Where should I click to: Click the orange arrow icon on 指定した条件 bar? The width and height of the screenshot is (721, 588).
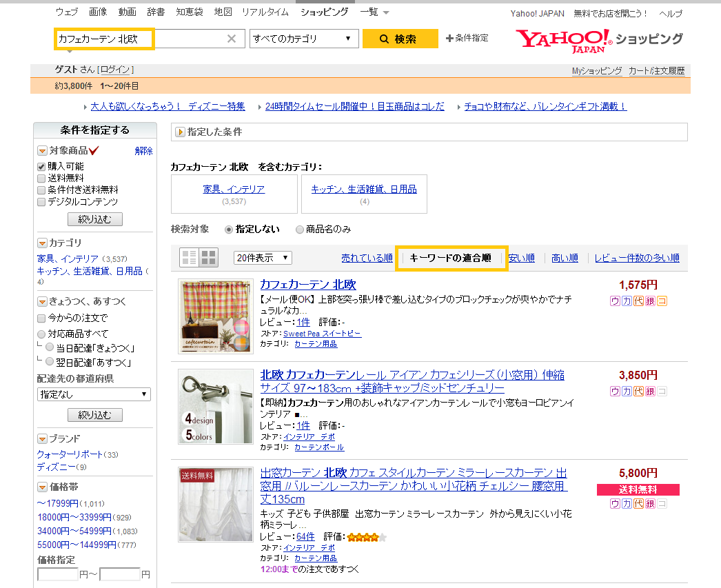[x=181, y=132]
